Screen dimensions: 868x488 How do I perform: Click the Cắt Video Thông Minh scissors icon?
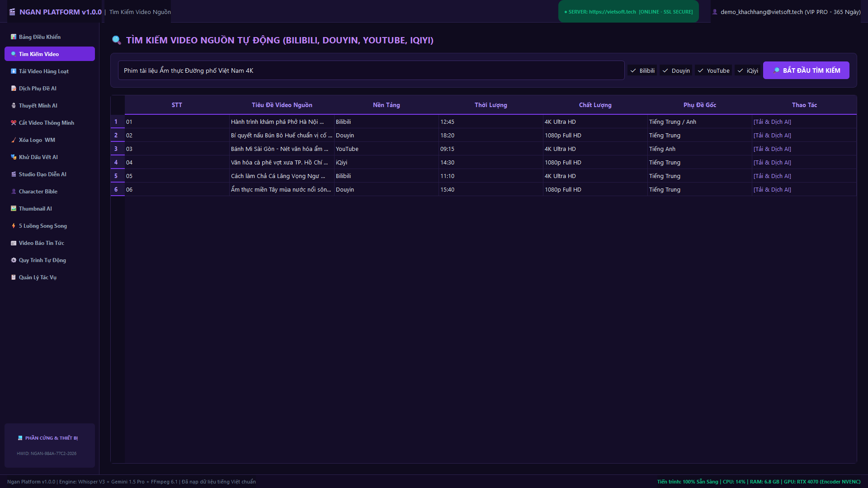[14, 123]
